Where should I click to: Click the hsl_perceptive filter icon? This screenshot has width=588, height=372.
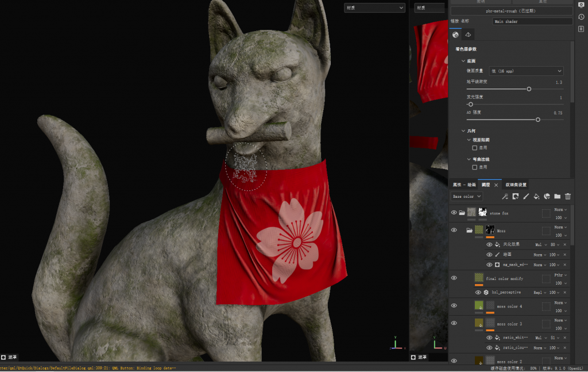[486, 292]
